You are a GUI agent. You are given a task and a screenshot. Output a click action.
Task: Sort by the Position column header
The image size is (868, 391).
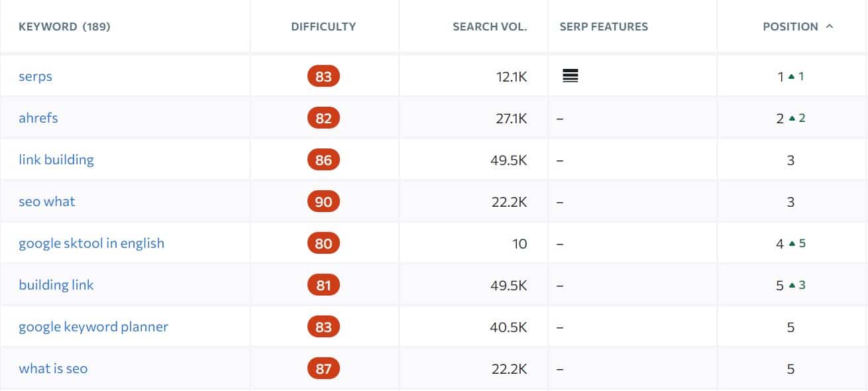[790, 27]
